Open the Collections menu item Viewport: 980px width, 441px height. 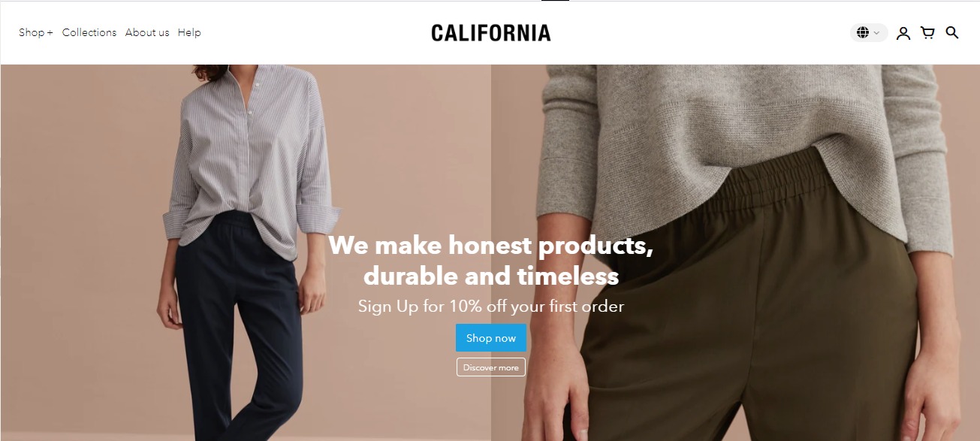click(x=89, y=32)
